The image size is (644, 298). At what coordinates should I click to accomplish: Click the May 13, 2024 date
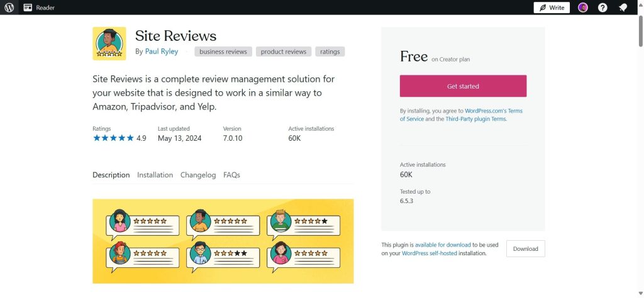coord(179,138)
